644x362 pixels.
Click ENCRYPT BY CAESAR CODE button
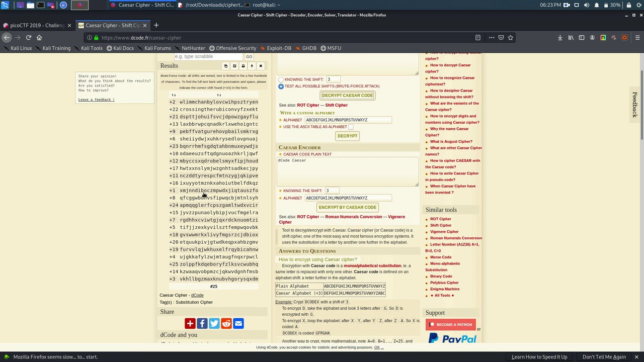347,207
